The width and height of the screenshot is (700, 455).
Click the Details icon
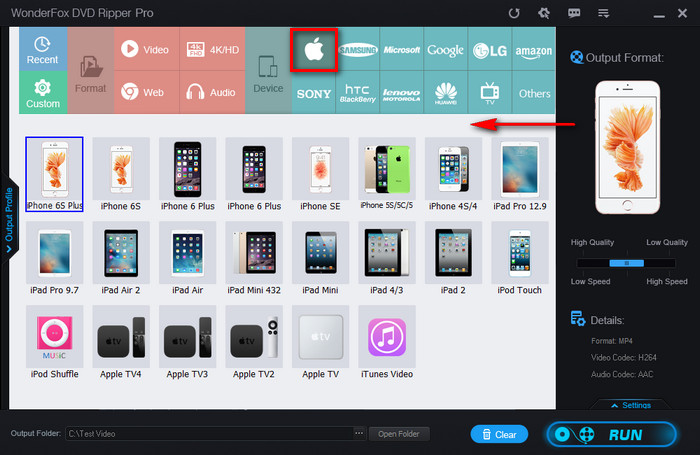(x=578, y=319)
